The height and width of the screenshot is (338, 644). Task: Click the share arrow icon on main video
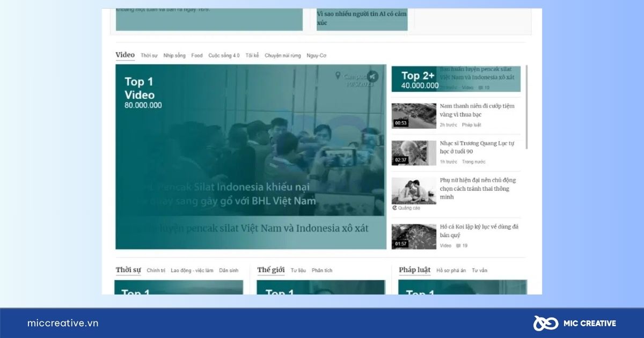click(x=372, y=77)
